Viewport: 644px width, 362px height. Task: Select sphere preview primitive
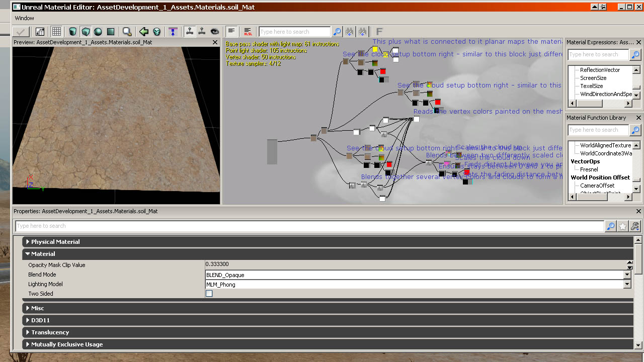tap(98, 31)
